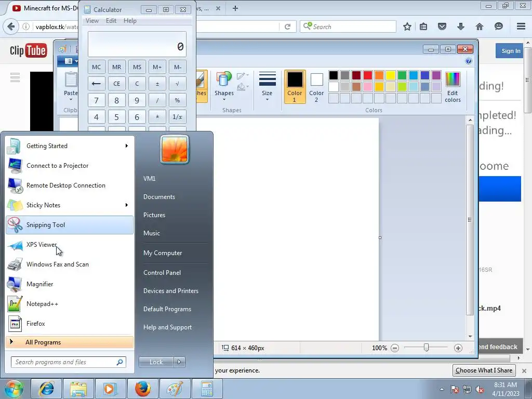Open Calculator View menu

pyautogui.click(x=92, y=21)
